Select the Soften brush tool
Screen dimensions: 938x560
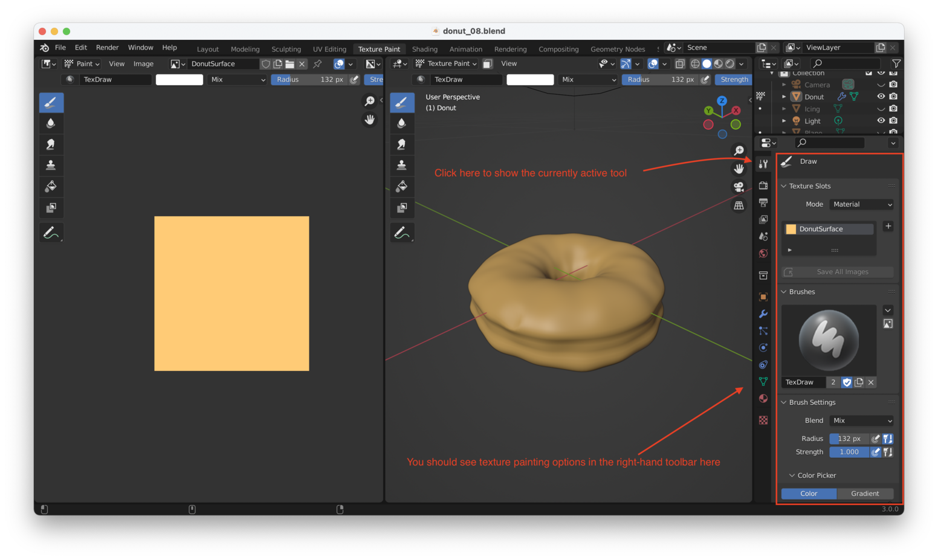tap(51, 123)
